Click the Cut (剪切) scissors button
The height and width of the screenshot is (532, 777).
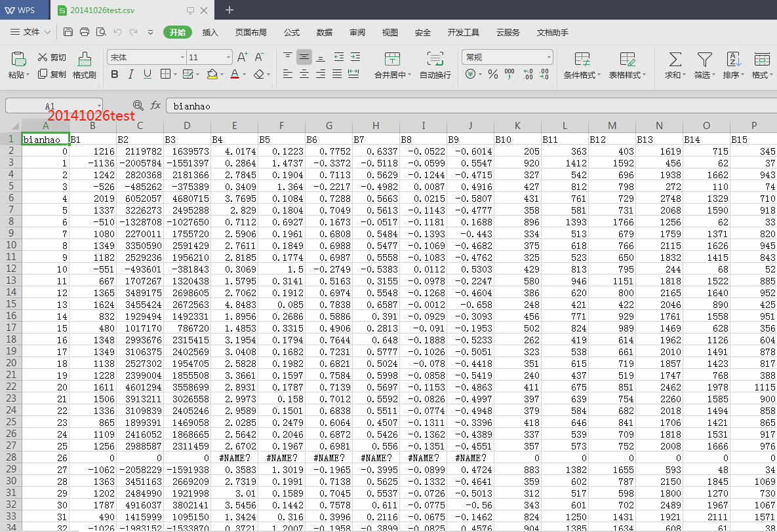click(52, 58)
